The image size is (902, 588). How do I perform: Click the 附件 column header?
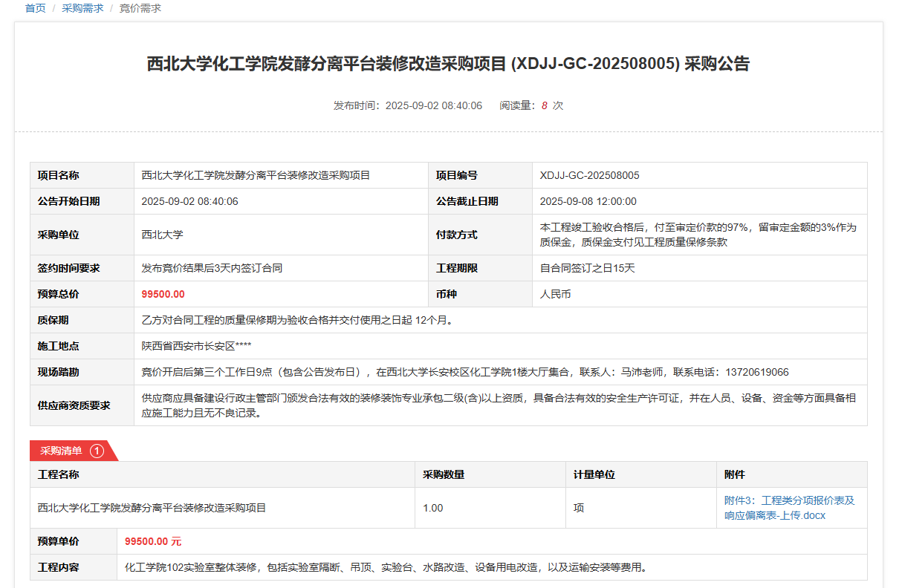(734, 474)
